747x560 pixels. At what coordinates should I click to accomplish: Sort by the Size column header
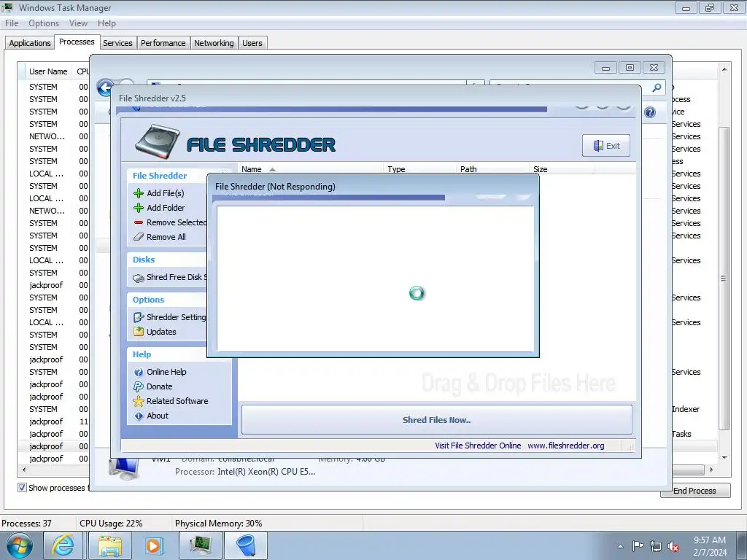click(562, 169)
